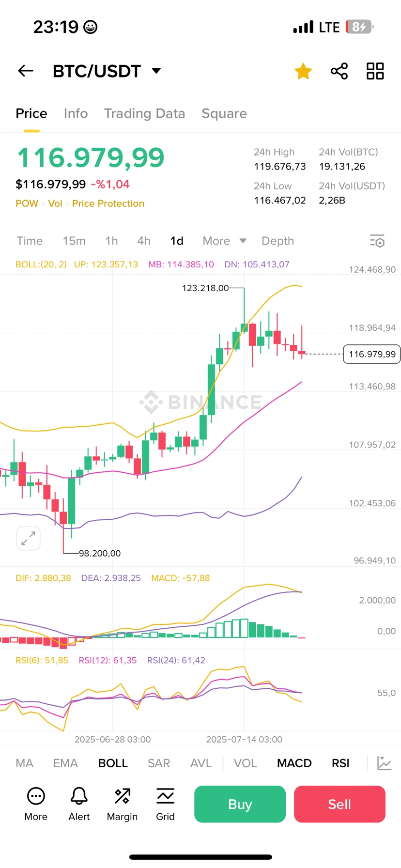
Task: Toggle the AVL indicator
Action: point(201,763)
